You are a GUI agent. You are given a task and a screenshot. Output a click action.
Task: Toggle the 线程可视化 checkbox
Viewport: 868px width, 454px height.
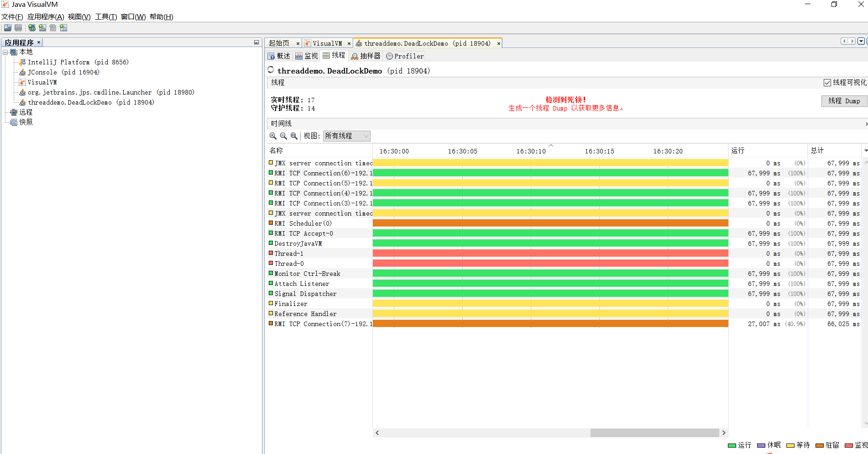coord(827,83)
